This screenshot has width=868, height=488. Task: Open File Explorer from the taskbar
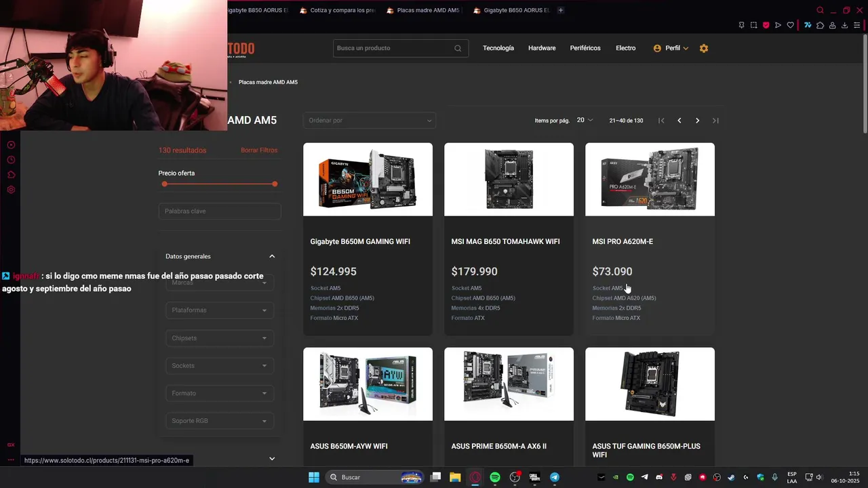[x=455, y=477]
